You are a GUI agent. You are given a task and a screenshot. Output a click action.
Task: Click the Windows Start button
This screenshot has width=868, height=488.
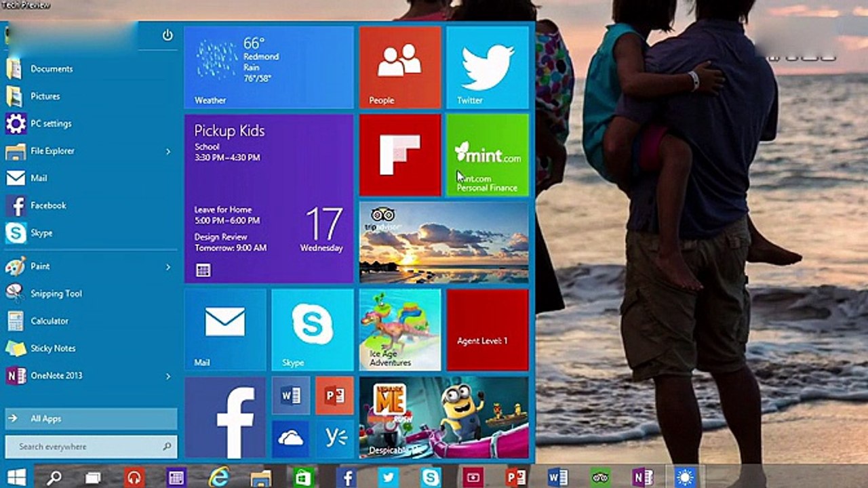point(17,477)
